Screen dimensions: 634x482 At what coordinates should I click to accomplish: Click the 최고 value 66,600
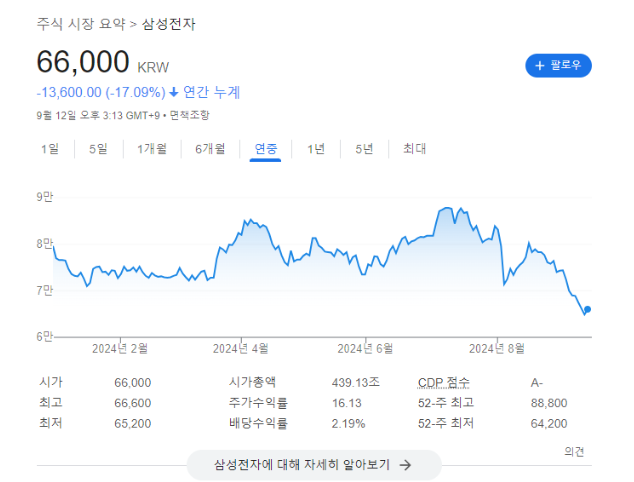tap(133, 403)
